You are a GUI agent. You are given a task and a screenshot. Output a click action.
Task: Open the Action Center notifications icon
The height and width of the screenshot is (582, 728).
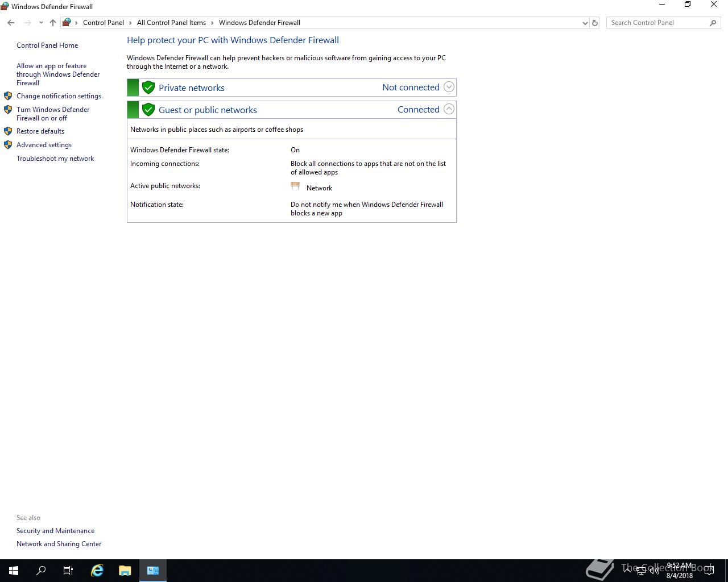709,571
